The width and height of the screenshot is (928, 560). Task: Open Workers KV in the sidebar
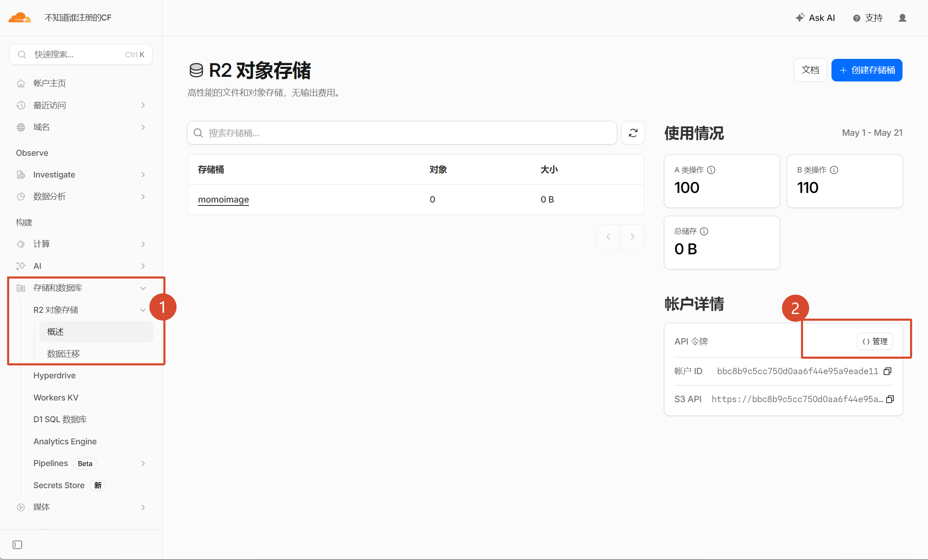point(56,398)
